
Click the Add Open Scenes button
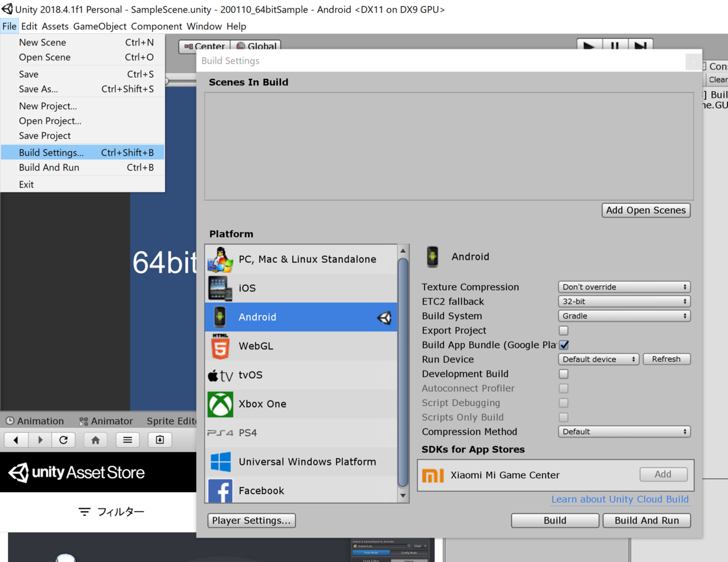tap(646, 210)
